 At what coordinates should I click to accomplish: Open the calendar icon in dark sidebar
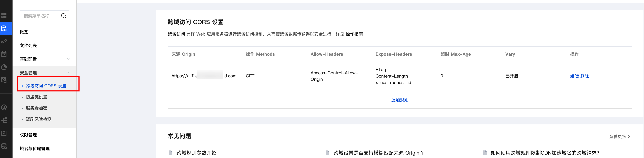(4, 54)
